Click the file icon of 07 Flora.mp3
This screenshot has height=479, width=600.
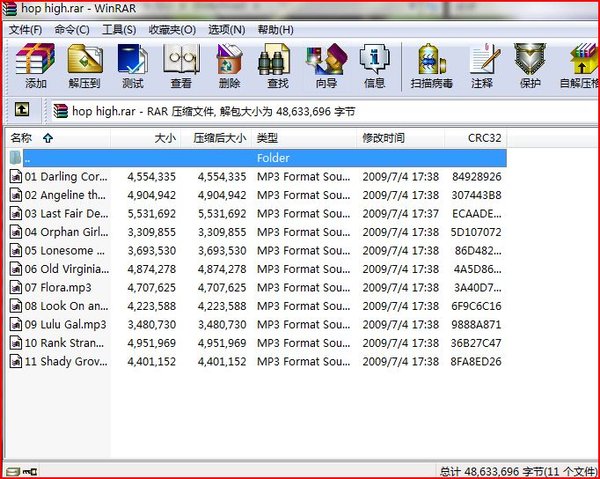point(15,287)
